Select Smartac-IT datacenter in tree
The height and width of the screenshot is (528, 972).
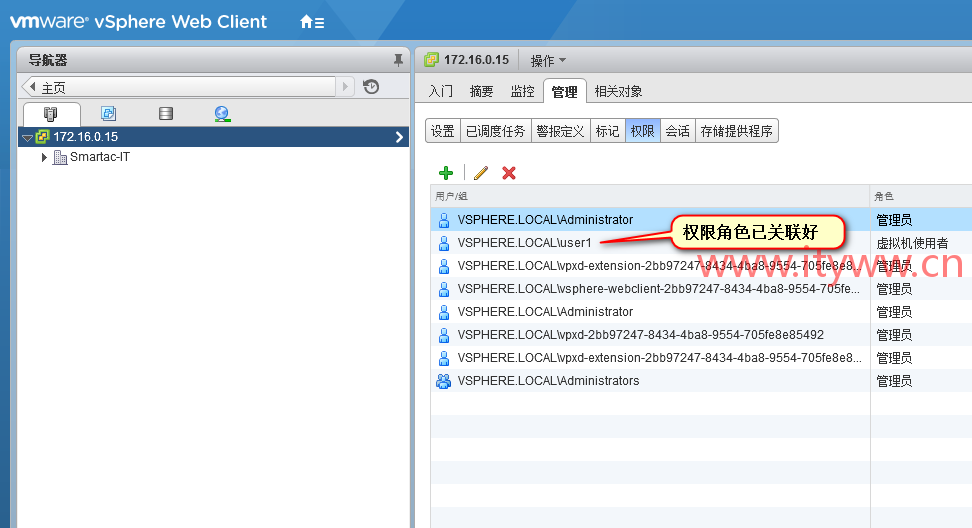100,157
